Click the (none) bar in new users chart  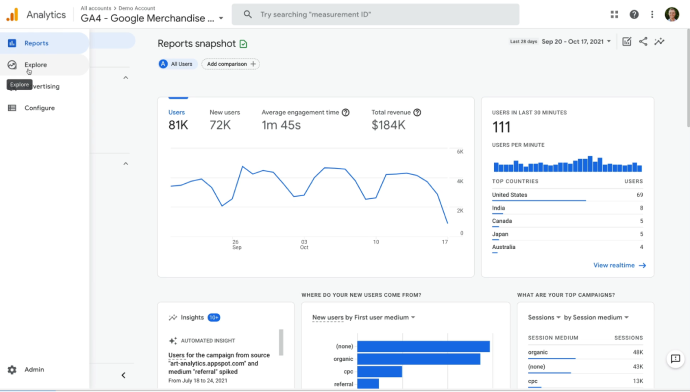coord(423,346)
